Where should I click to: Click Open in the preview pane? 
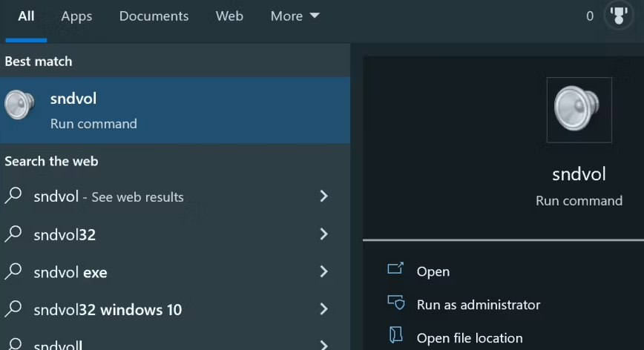click(x=433, y=271)
